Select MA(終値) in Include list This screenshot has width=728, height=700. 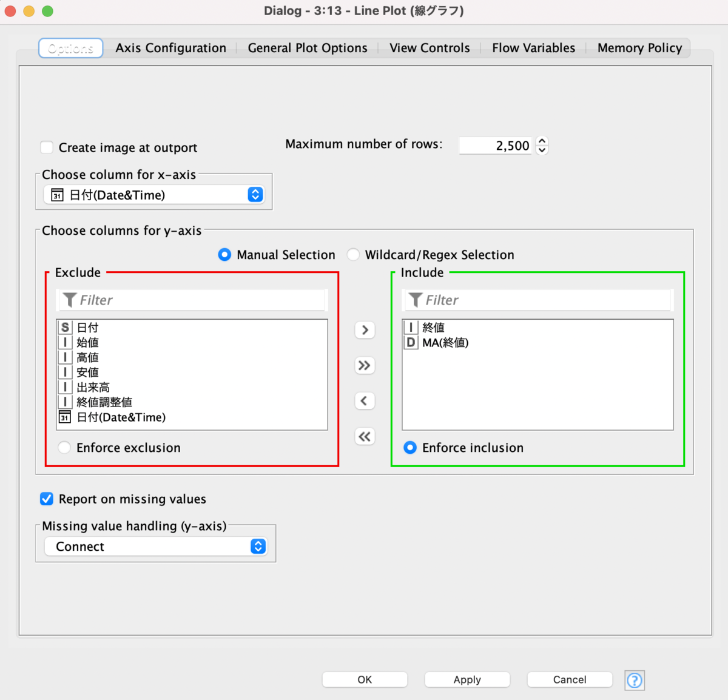(x=538, y=343)
